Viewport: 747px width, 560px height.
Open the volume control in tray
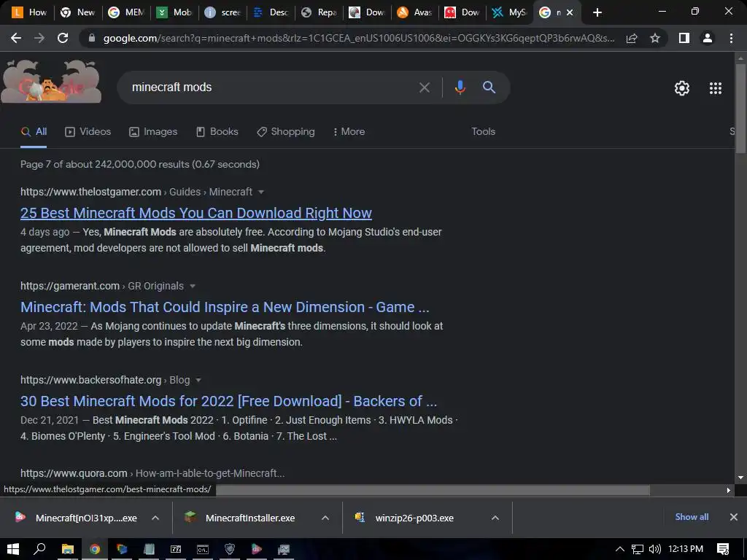(654, 549)
